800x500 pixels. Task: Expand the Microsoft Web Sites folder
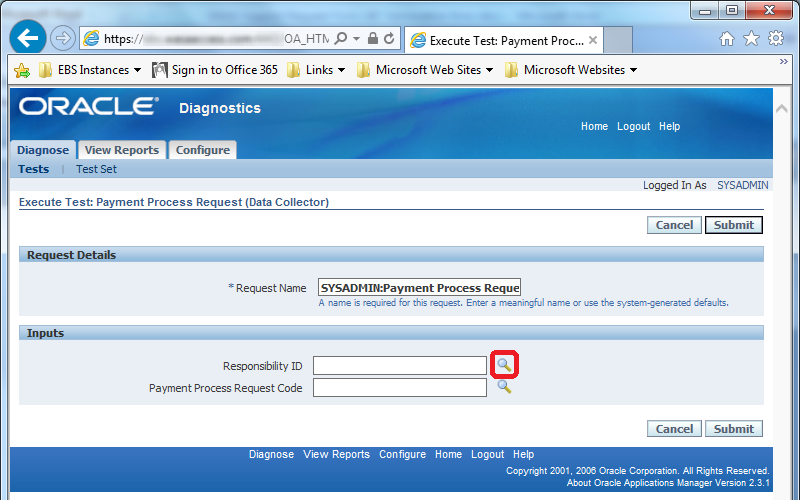425,70
